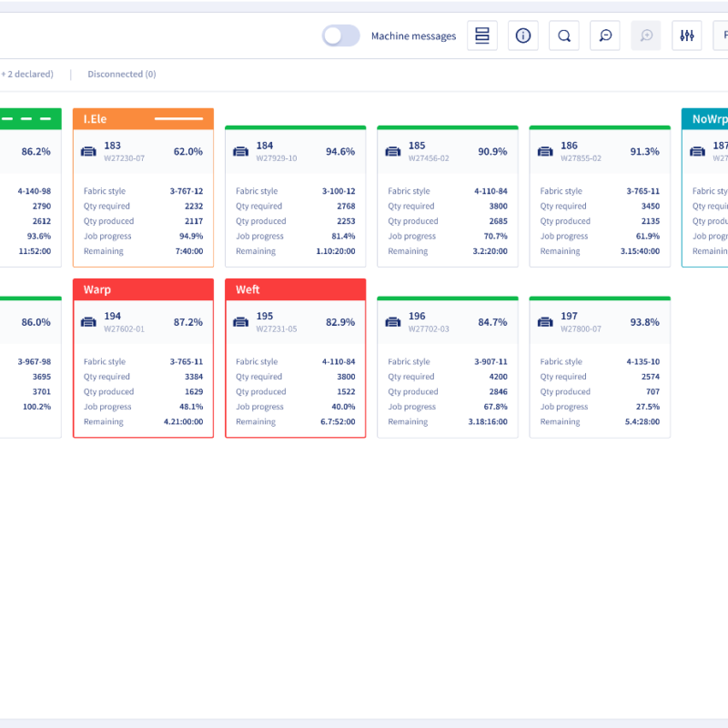Select the NoWrp status card on the right
The image size is (728, 728).
coord(708,118)
